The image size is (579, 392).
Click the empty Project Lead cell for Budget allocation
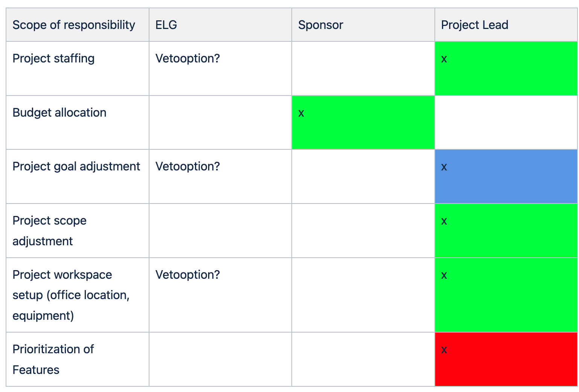506,123
